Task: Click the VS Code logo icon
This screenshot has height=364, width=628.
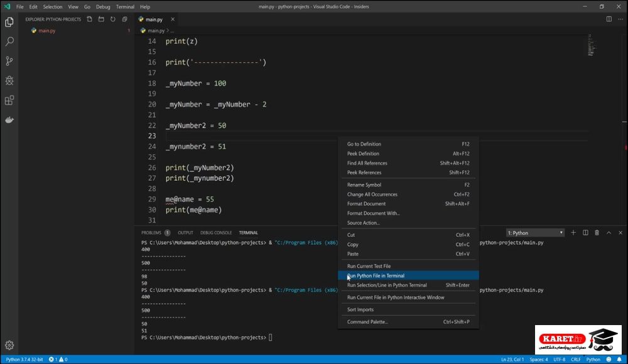Action: [7, 7]
